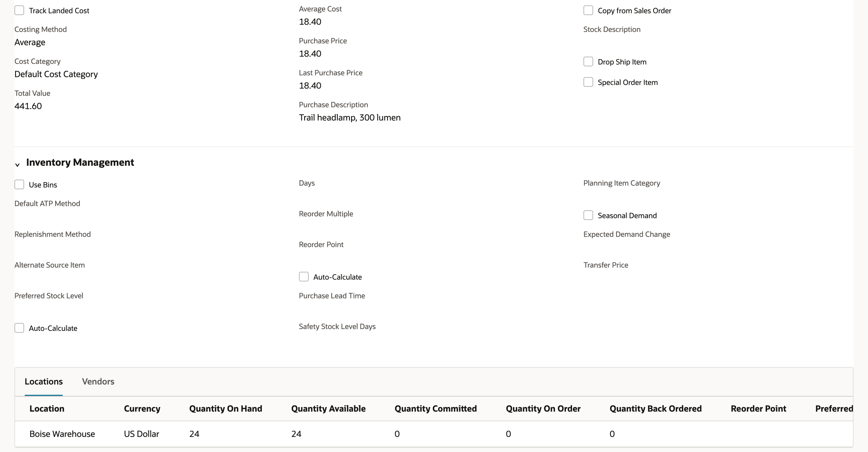Click the Trail headlamp, 300 lumen description
This screenshot has height=452, width=868.
tap(349, 118)
